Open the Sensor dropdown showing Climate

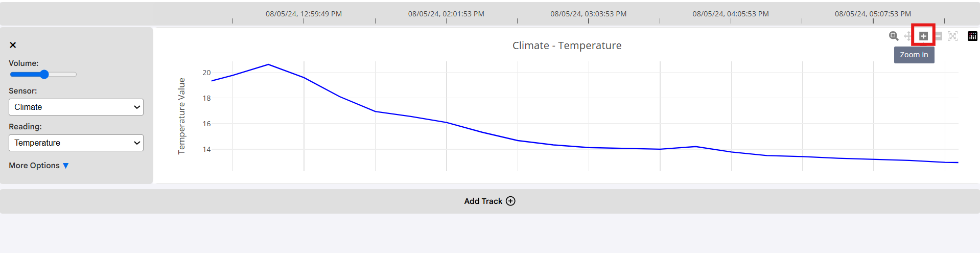(76, 107)
